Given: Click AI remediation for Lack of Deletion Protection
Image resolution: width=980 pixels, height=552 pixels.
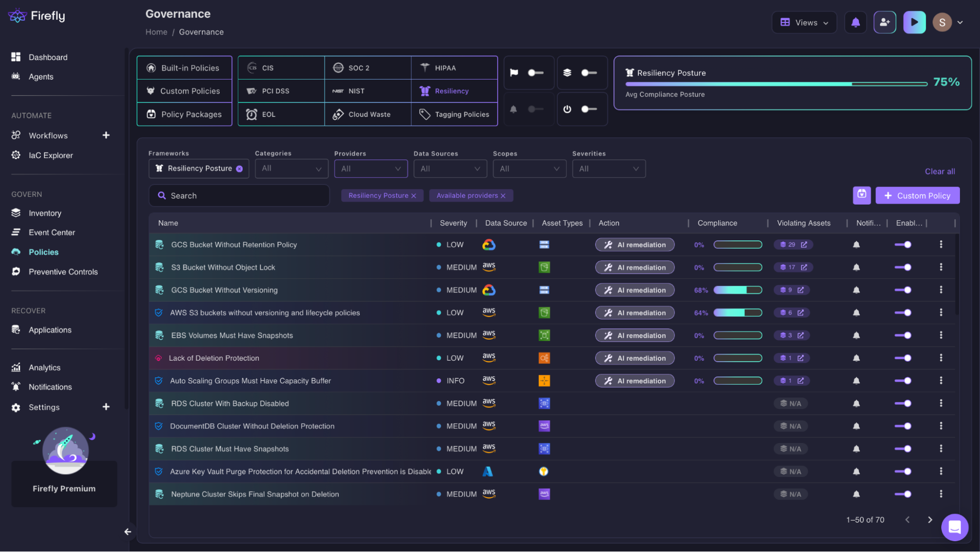Looking at the screenshot, I should [x=634, y=358].
